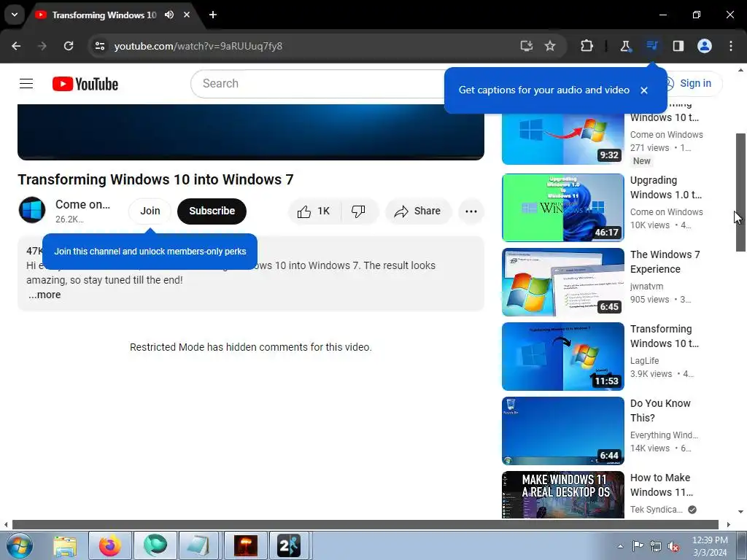Open Upgrading Windows 1.0 video thumbnail
Viewport: 747px width, 560px height.
[562, 208]
